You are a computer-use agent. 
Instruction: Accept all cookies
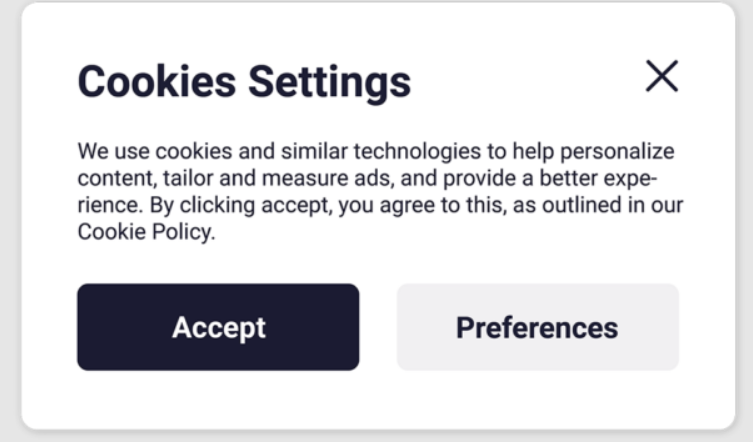point(218,327)
